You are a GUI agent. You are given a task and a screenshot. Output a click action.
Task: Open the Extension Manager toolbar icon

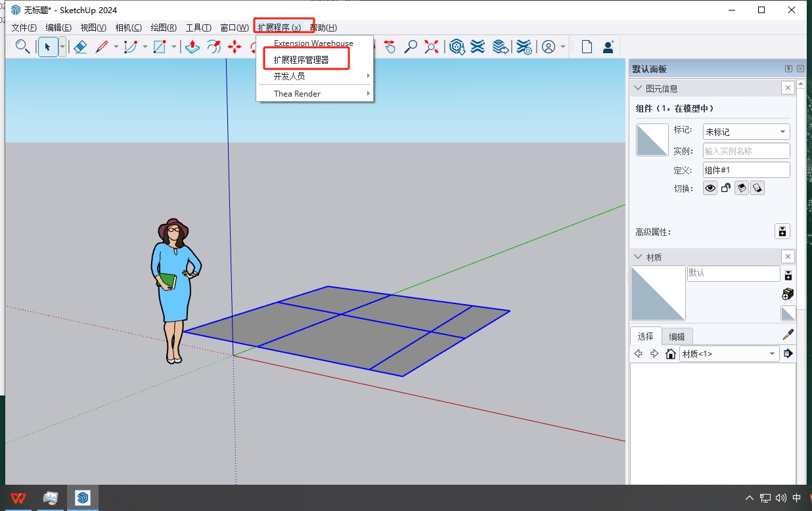tap(524, 47)
